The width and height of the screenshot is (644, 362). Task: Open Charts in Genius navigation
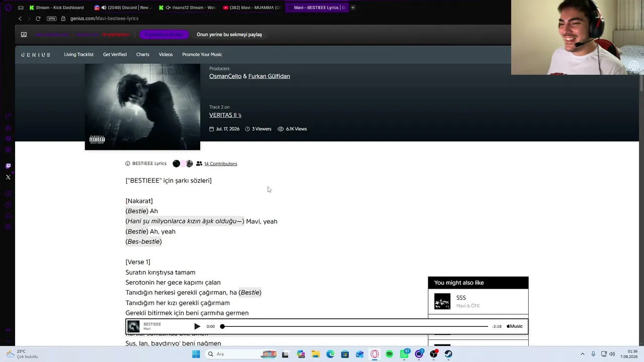tap(142, 54)
